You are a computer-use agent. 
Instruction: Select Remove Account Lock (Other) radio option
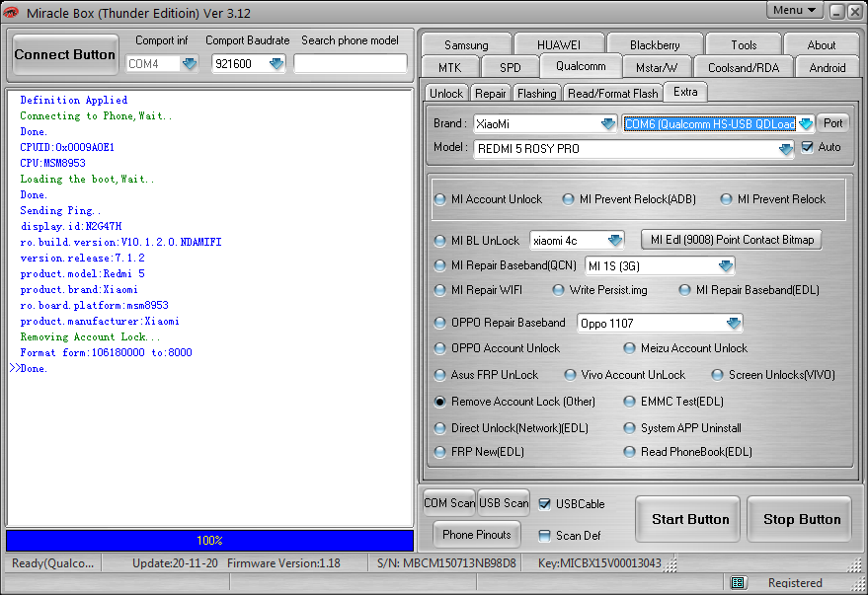tap(440, 402)
